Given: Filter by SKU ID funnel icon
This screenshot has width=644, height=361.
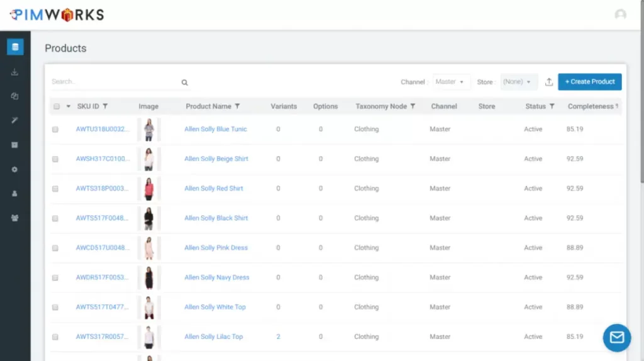Looking at the screenshot, I should [x=105, y=106].
